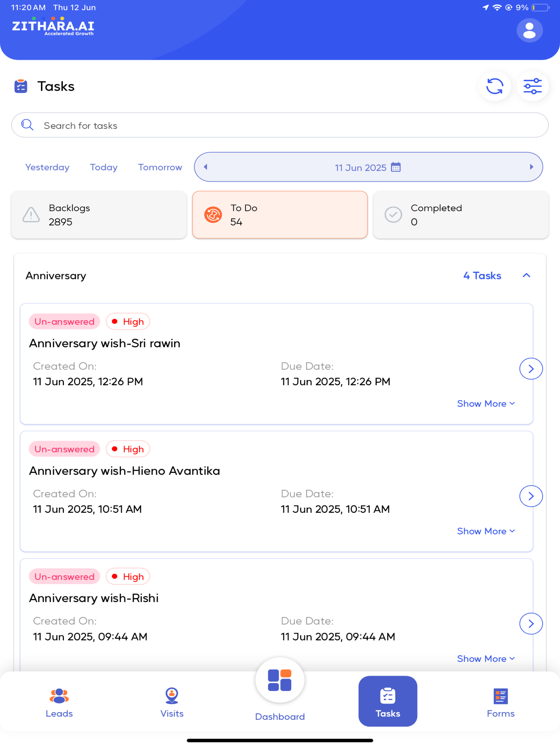This screenshot has height=747, width=560.
Task: Open the user profile avatar
Action: click(x=529, y=30)
